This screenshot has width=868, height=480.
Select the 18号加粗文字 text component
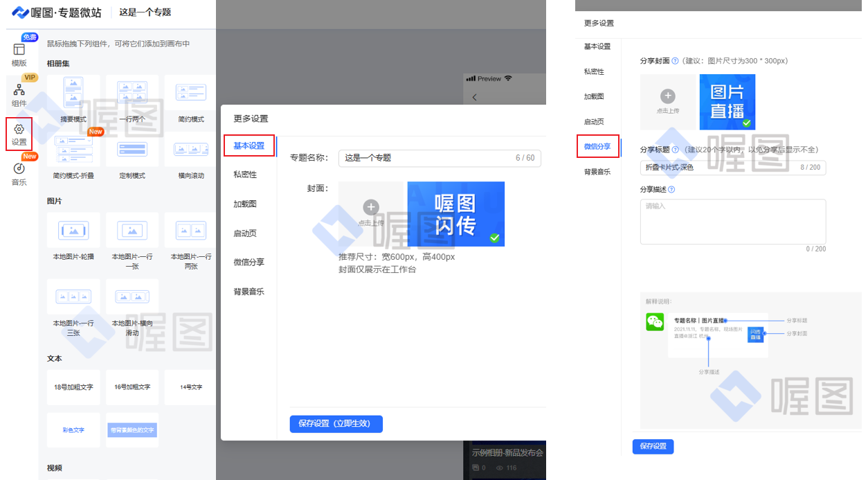click(73, 387)
